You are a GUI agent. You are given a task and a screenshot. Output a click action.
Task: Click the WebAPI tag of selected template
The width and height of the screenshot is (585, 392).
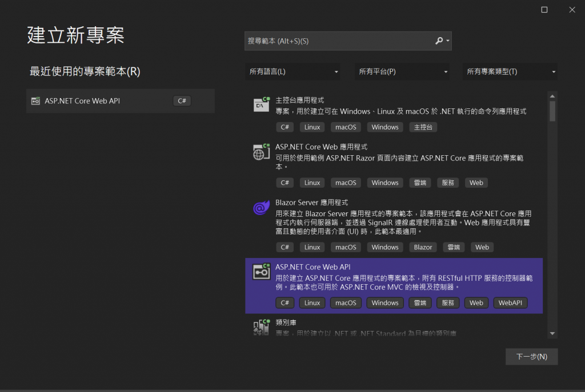point(510,303)
